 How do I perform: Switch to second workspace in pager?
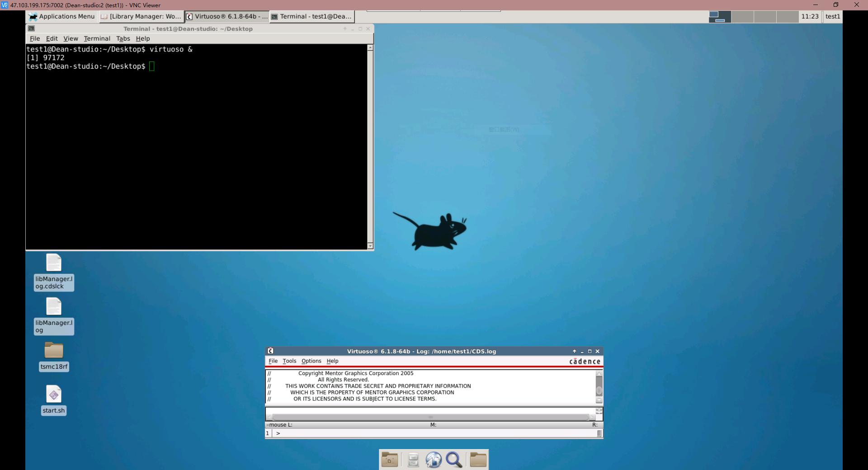[742, 17]
